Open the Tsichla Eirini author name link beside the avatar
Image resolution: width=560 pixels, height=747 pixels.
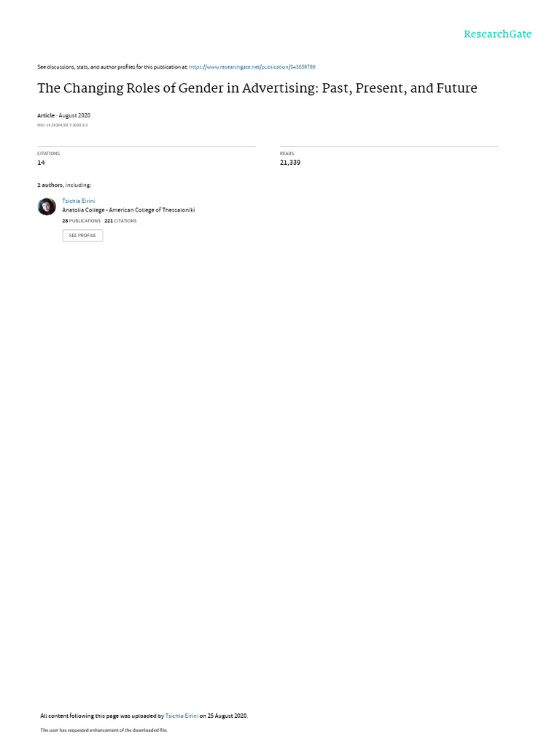tap(79, 201)
